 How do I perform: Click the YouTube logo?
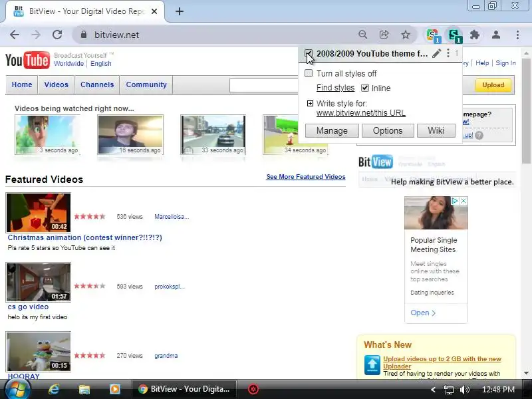[x=27, y=61]
